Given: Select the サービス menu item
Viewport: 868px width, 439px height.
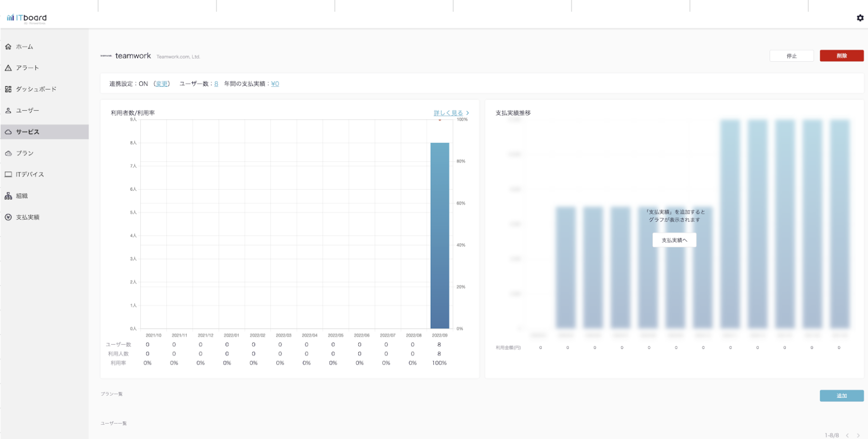Looking at the screenshot, I should tap(28, 132).
